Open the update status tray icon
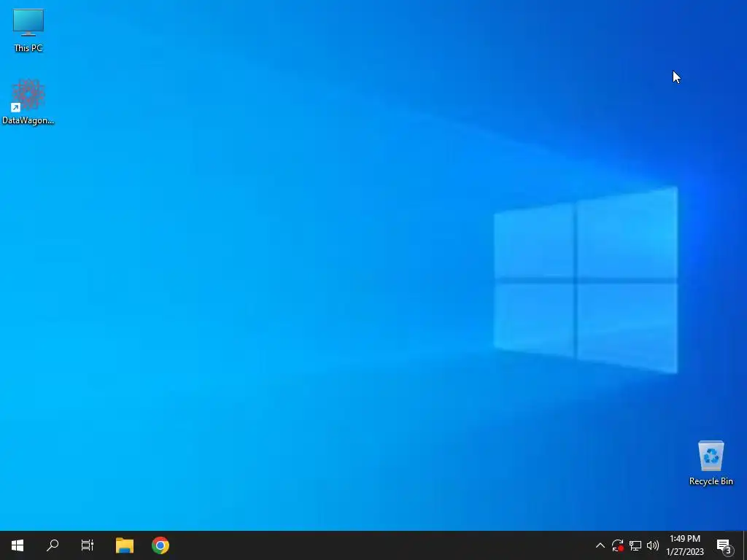This screenshot has height=560, width=747. pos(617,545)
